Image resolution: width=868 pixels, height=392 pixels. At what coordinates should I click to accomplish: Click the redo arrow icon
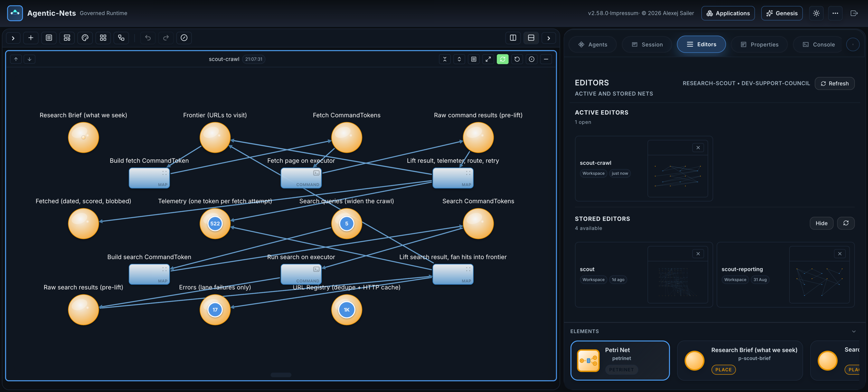pos(166,38)
